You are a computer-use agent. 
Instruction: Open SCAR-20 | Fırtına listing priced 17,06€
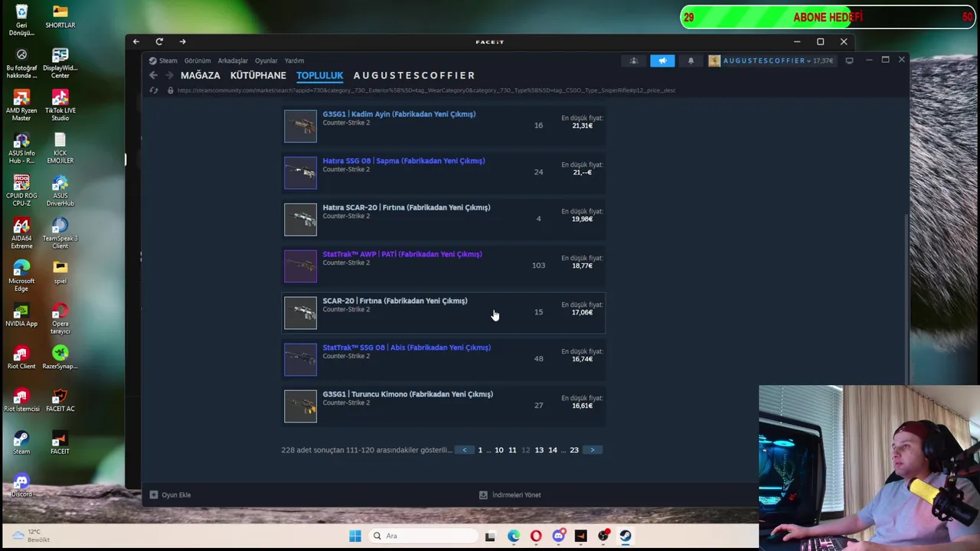point(444,312)
